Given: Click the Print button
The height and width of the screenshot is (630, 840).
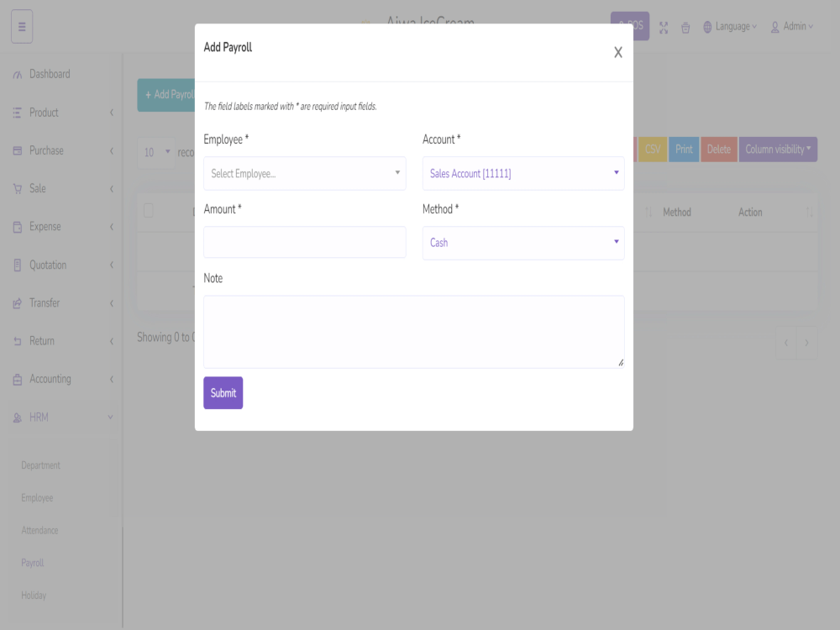Looking at the screenshot, I should [684, 149].
